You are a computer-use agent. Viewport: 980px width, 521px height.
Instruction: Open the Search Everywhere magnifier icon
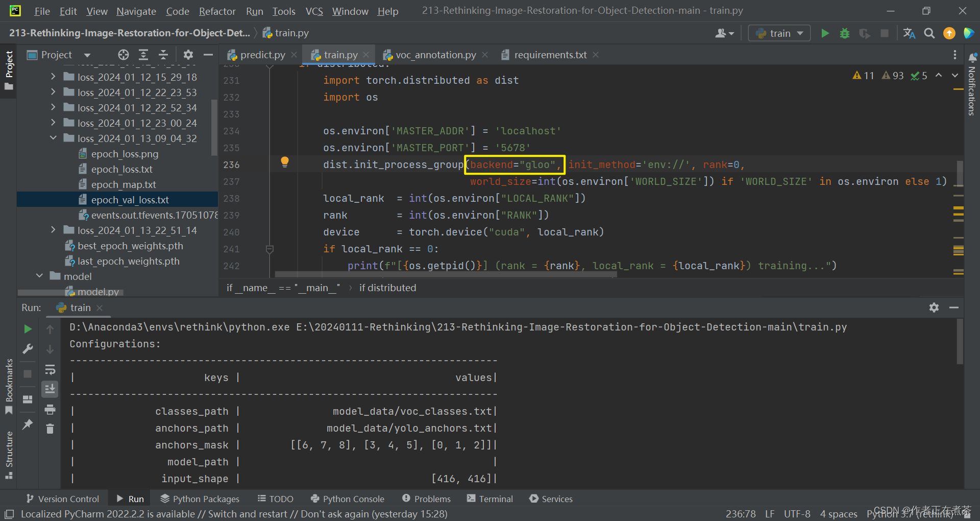click(929, 33)
